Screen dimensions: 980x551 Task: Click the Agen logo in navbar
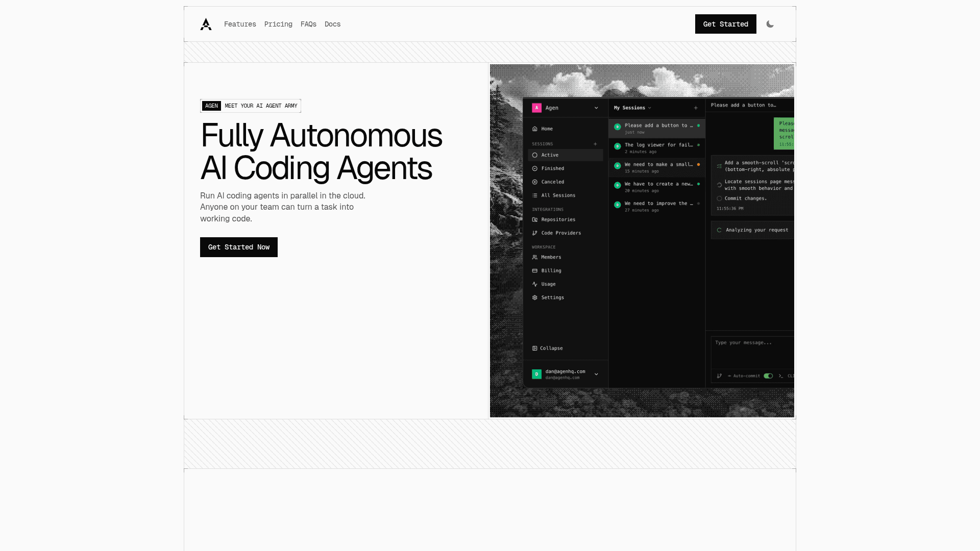pyautogui.click(x=206, y=24)
